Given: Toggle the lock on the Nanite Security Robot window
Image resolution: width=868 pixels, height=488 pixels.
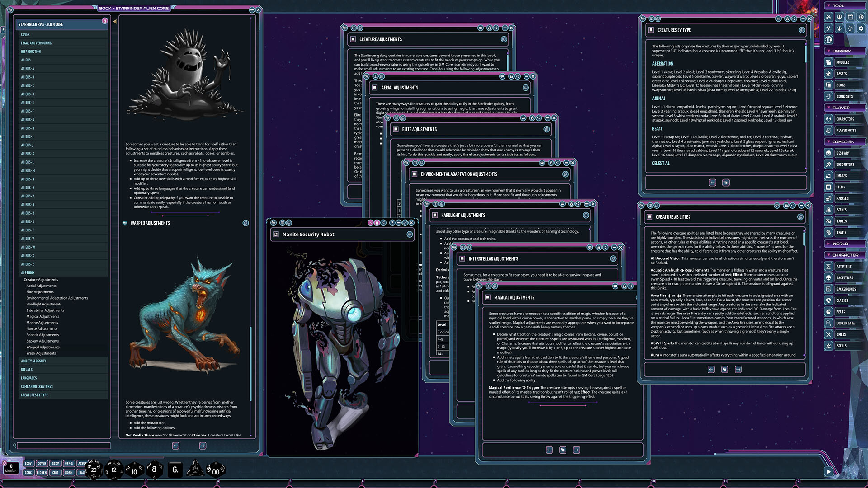Looking at the screenshot, I should [x=376, y=222].
